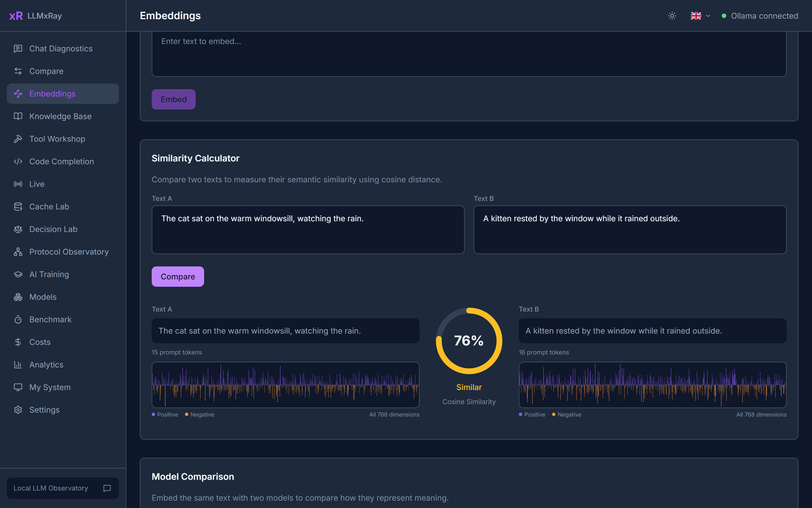
Task: Click the 16 prompt tokens label
Action: [x=544, y=352]
